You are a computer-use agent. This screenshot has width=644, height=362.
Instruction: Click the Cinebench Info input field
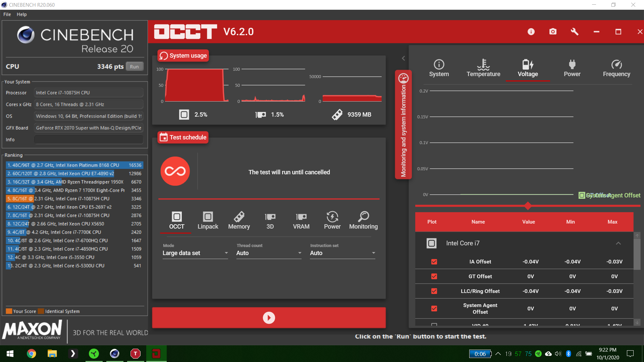[x=89, y=140]
